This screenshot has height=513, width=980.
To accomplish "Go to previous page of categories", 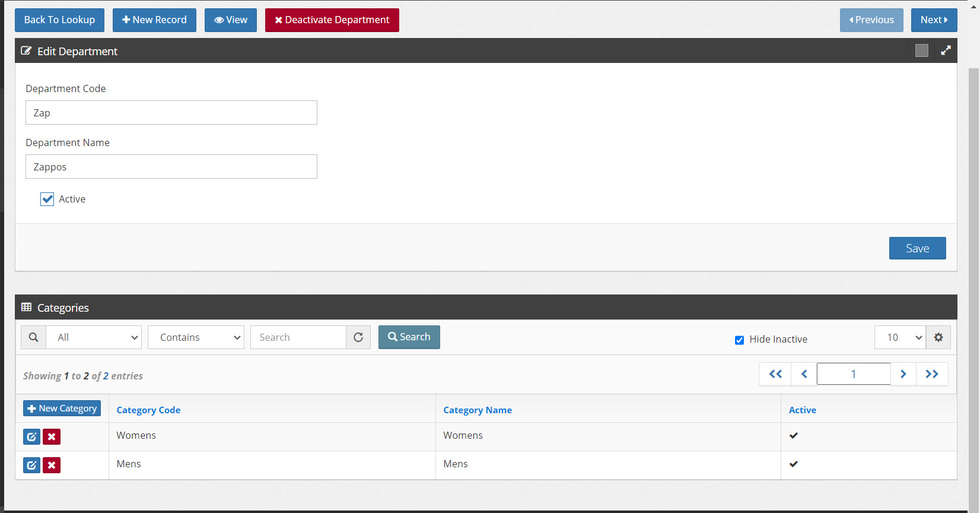I will (x=804, y=374).
